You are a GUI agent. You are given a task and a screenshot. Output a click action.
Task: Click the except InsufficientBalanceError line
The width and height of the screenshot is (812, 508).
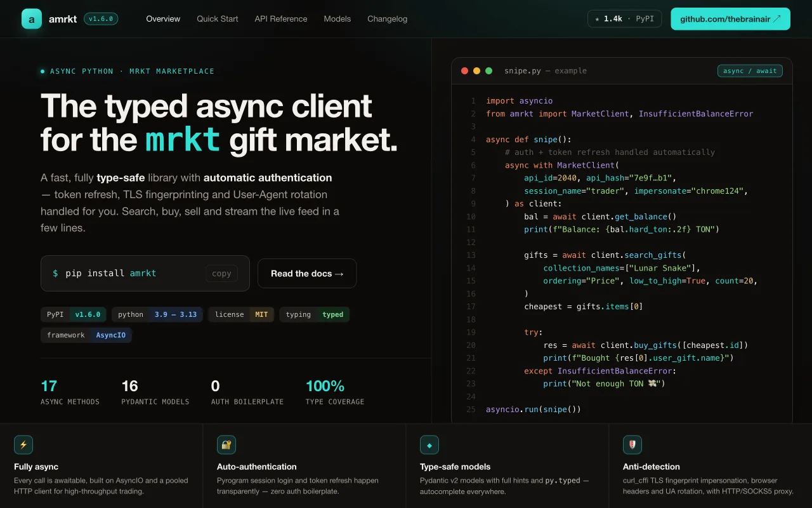[600, 371]
